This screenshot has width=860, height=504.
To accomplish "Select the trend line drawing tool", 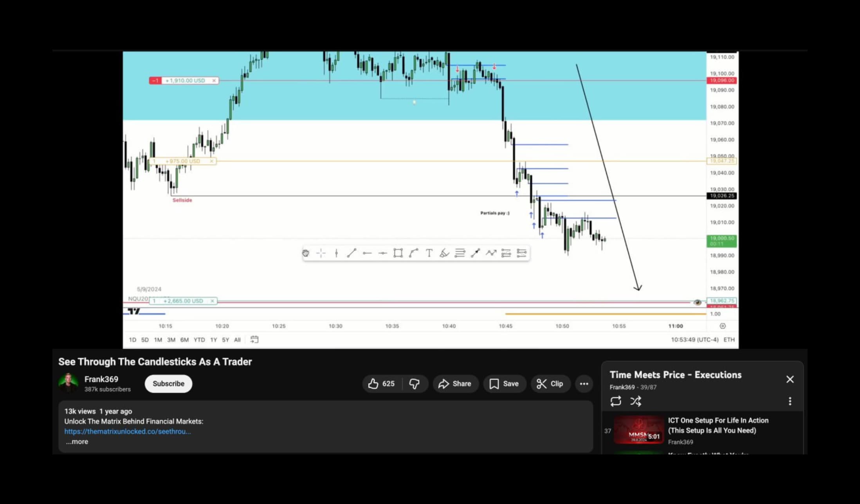I will 351,253.
